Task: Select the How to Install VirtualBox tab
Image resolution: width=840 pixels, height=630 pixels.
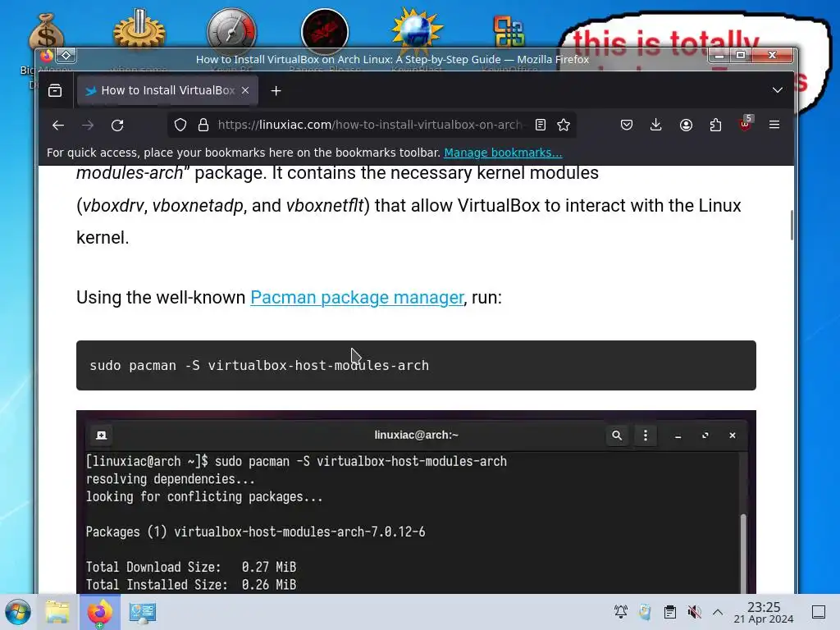Action: point(167,90)
